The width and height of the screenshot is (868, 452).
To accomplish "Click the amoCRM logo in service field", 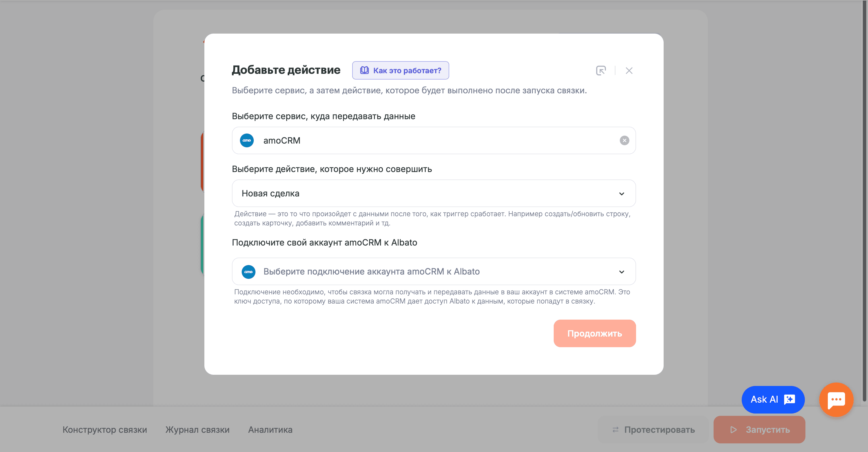I will coord(247,140).
